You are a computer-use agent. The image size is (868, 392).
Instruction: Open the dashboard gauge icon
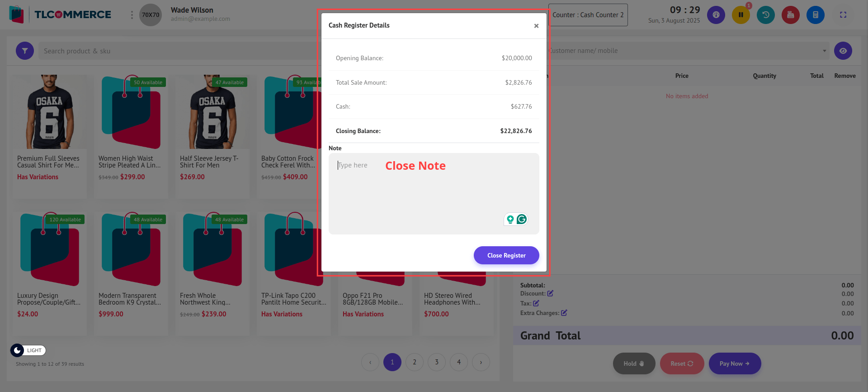pos(716,15)
